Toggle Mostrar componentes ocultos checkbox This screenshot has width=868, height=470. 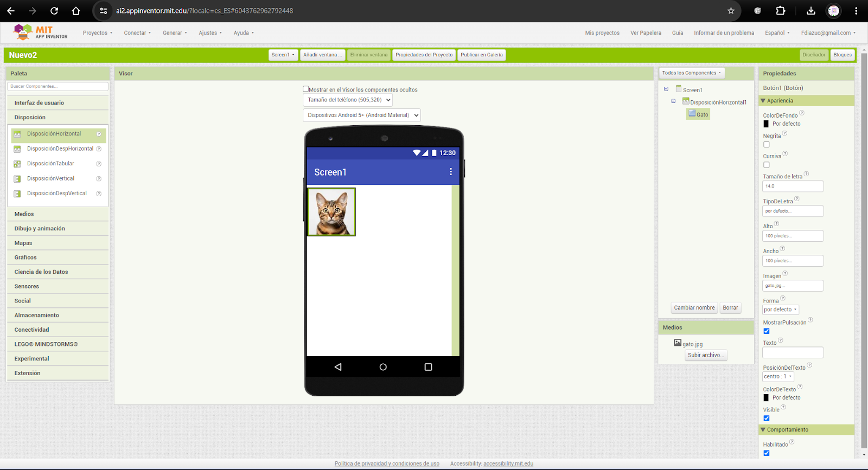coord(306,89)
